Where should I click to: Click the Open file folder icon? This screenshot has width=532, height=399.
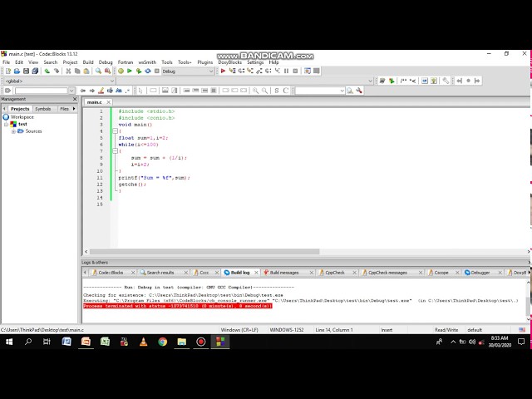point(17,71)
